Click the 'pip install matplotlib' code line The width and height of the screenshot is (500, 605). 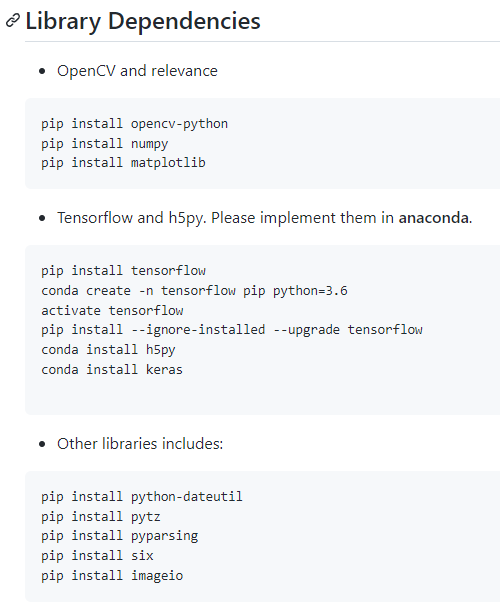click(123, 163)
